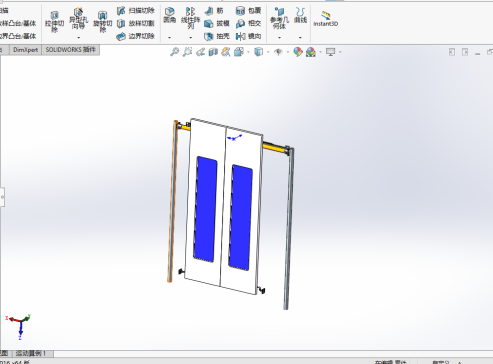Click the 筋 rib feature
493x364 pixels.
(214, 11)
